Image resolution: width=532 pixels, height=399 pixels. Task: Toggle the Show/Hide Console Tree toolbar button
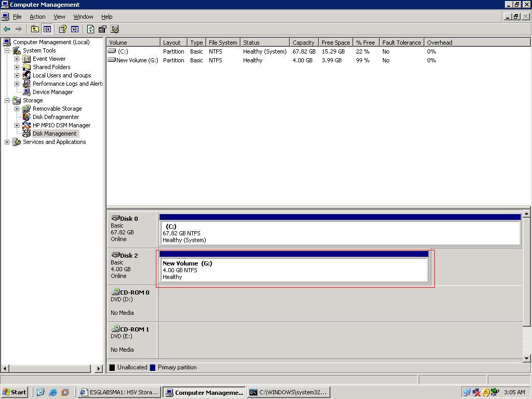pyautogui.click(x=47, y=29)
